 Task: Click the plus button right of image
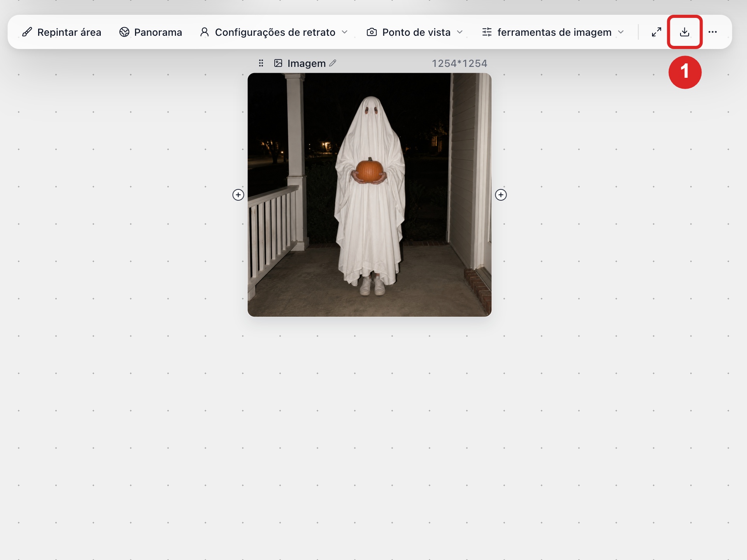501,195
